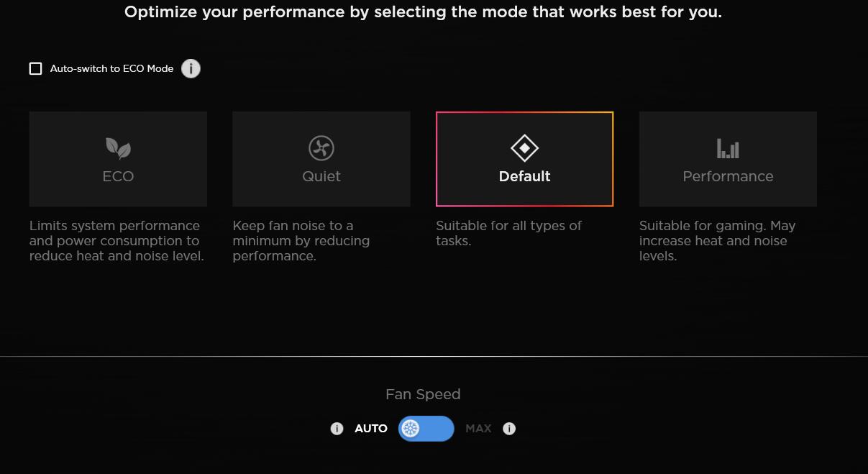Open the info icon right of MAX

509,429
